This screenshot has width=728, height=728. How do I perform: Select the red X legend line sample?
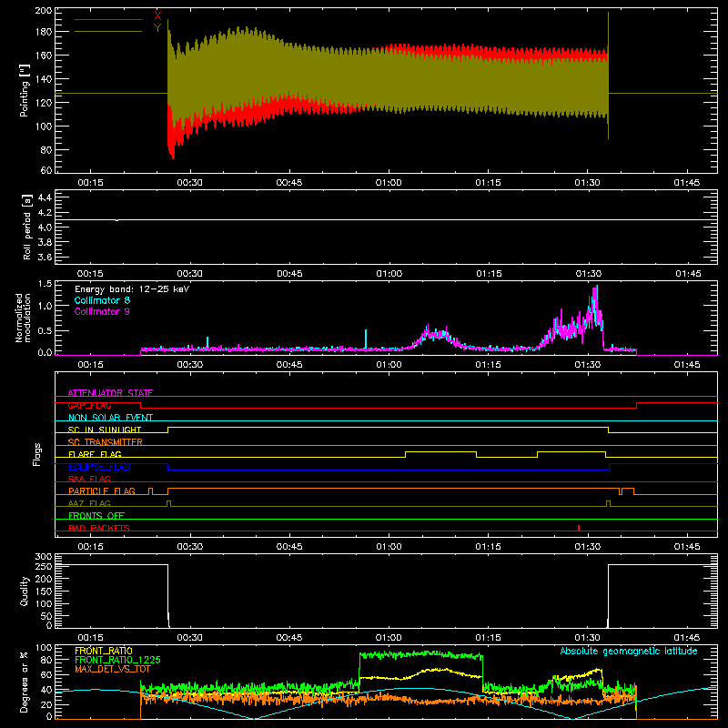pyautogui.click(x=108, y=19)
